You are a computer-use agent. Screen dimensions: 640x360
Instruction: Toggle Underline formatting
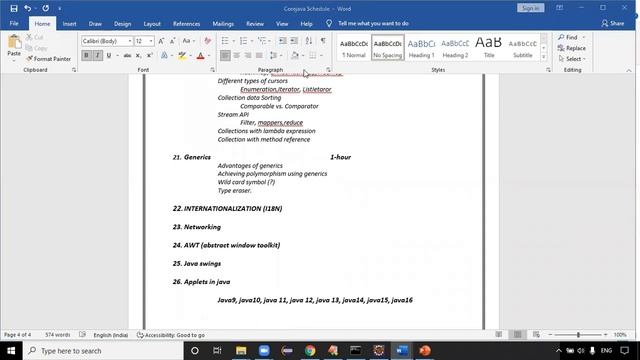109,55
